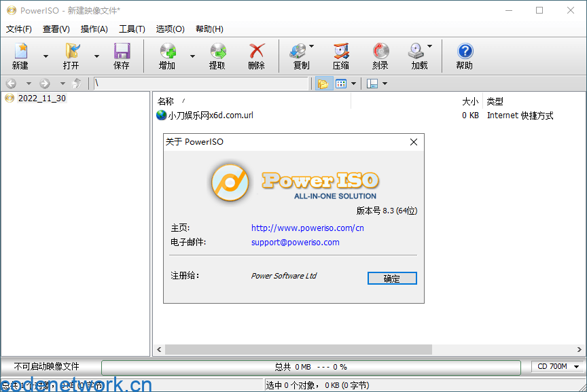The width and height of the screenshot is (587, 392).
Task: Click the Add (增加) files icon
Action: point(167,52)
